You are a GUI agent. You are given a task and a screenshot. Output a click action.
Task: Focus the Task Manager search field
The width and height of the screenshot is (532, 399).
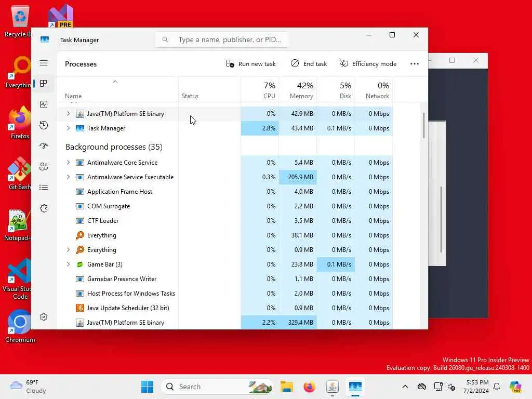(222, 39)
